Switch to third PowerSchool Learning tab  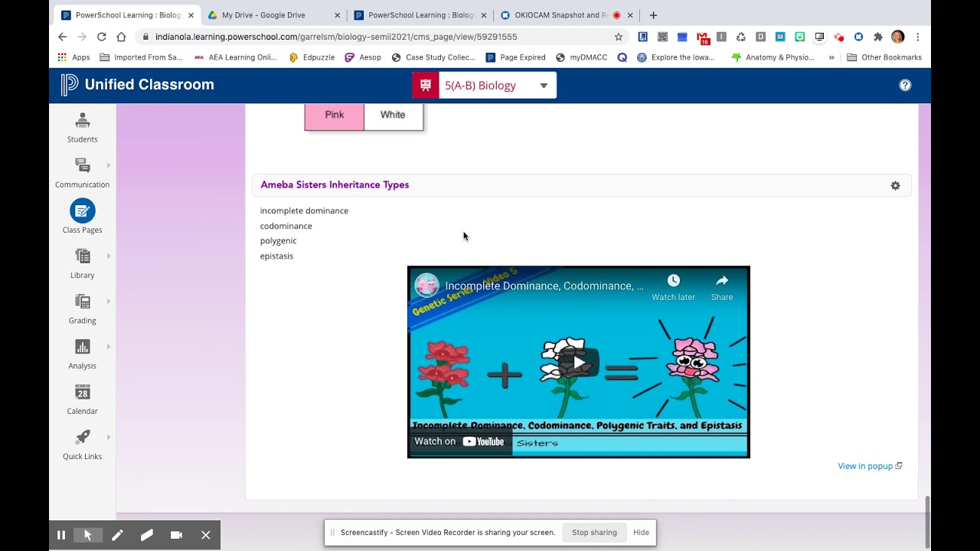click(421, 15)
